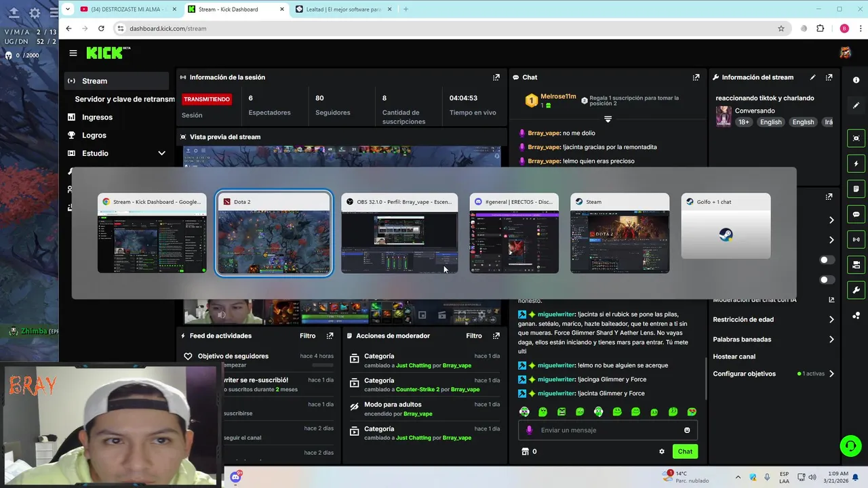Screen dimensions: 868x488
Task: Expand Configurar objetivos arrow
Action: (831, 373)
